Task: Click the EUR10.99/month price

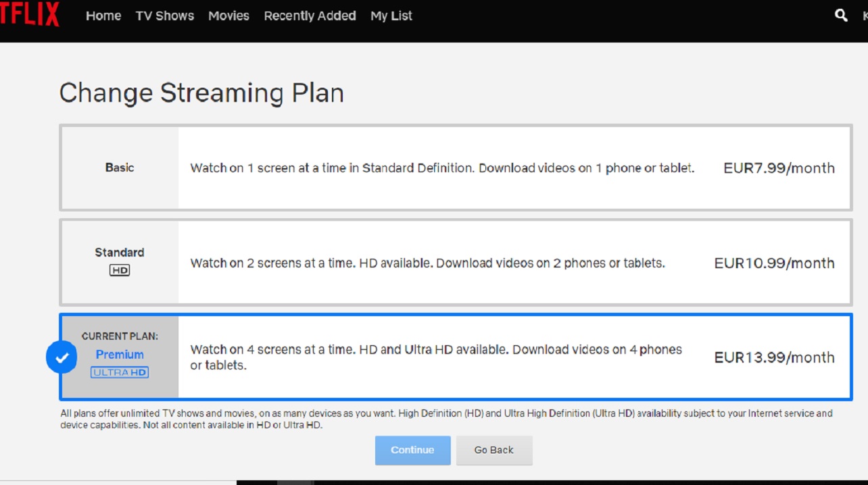Action: 774,263
